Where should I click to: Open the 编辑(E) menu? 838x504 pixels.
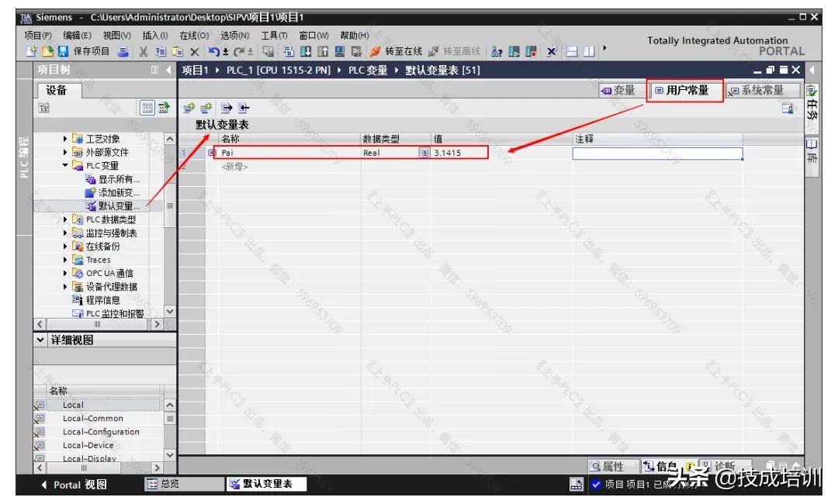click(77, 35)
